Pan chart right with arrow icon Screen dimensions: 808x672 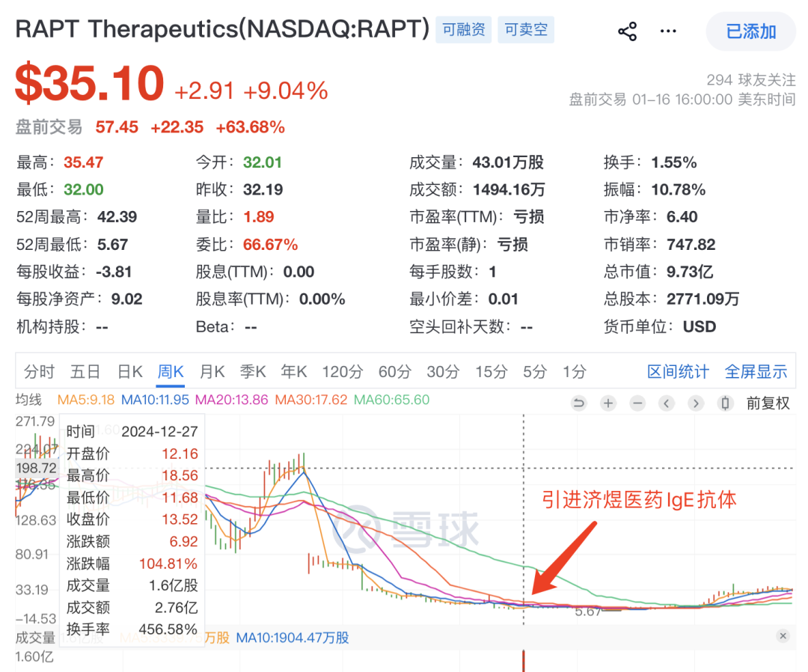tap(696, 403)
